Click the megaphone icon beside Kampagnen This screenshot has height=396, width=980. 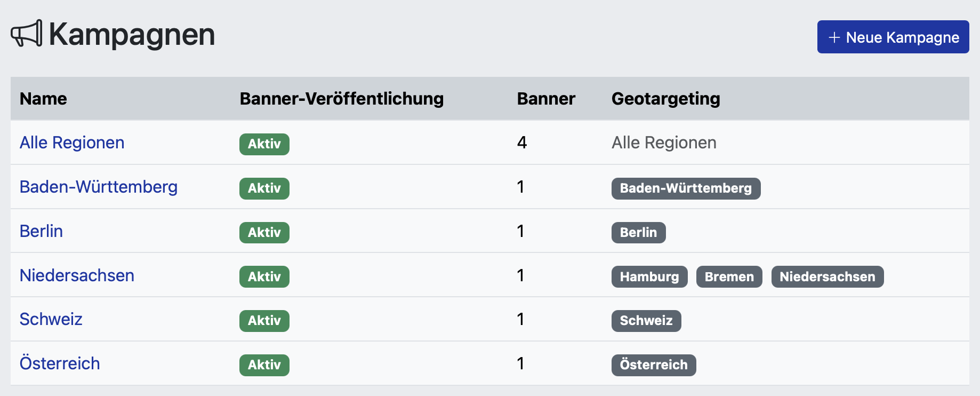click(x=26, y=34)
